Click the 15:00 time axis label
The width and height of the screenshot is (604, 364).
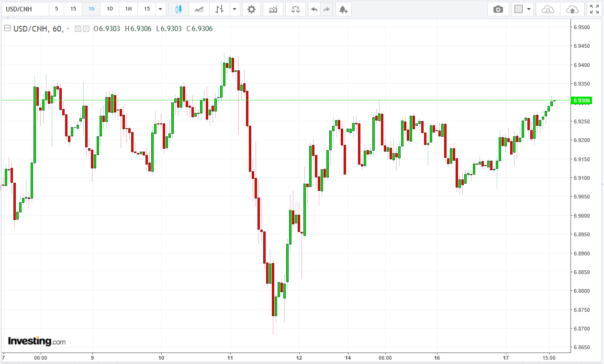point(549,358)
